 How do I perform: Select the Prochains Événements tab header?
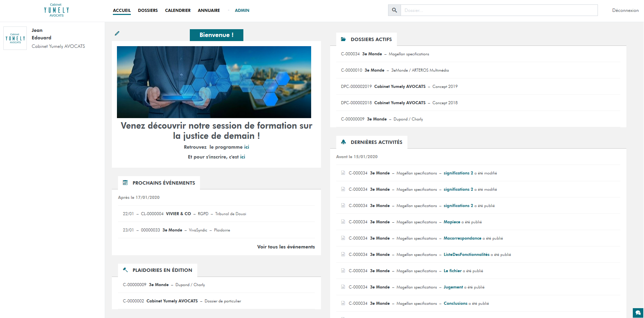(159, 183)
